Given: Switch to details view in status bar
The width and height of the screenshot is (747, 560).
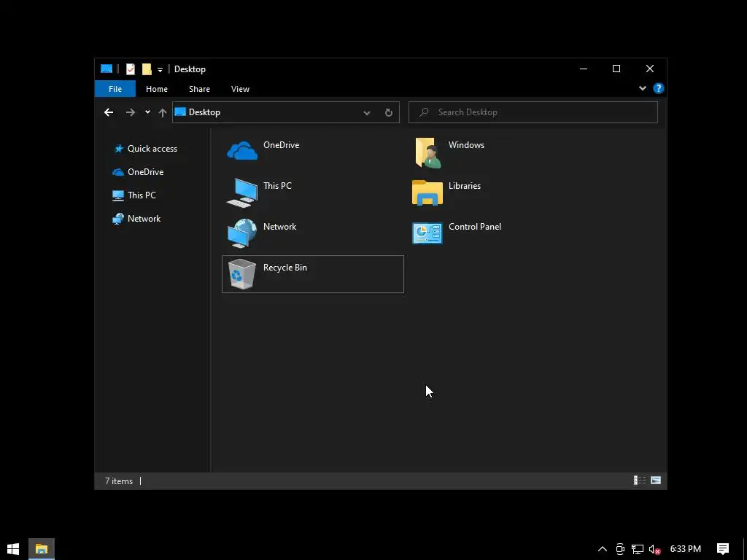Looking at the screenshot, I should point(639,480).
